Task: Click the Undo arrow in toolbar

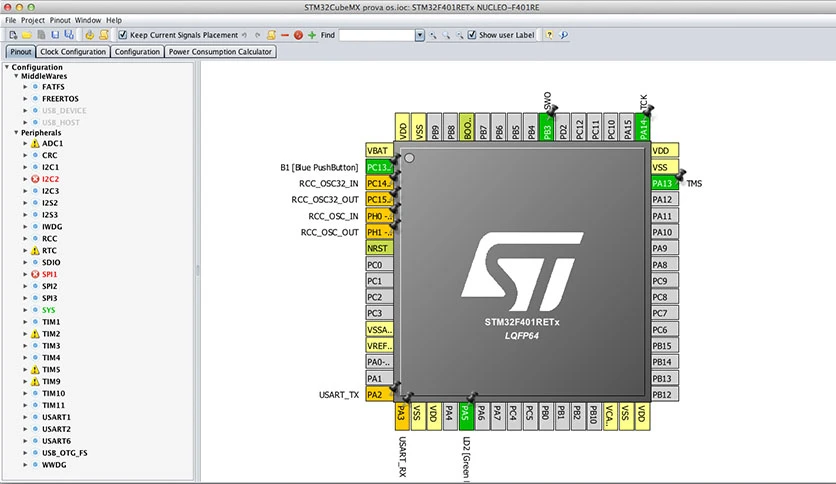Action: point(245,35)
